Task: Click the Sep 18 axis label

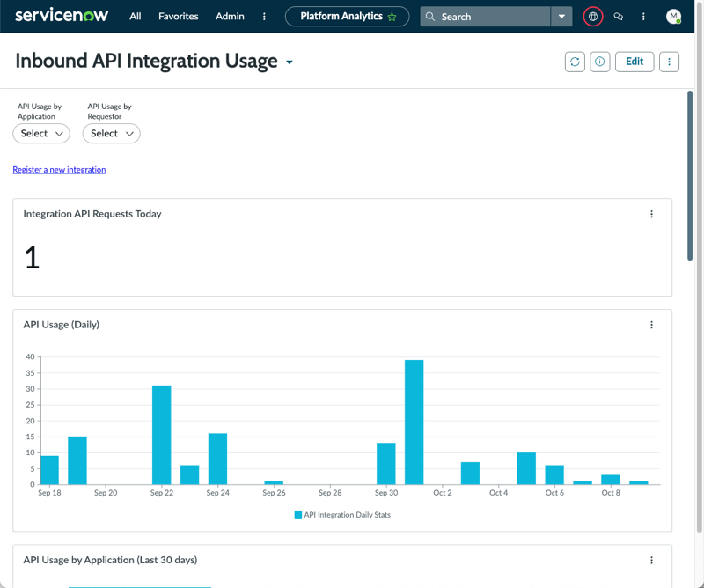Action: point(49,493)
